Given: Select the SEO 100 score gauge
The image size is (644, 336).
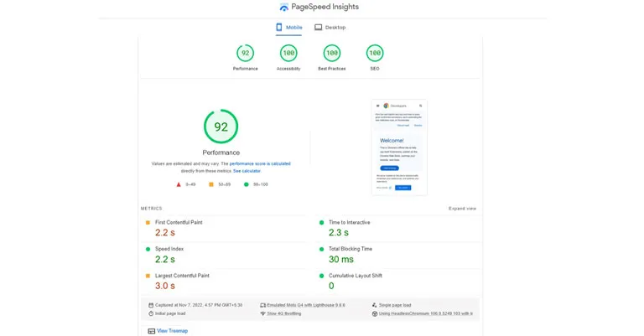Looking at the screenshot, I should [375, 53].
